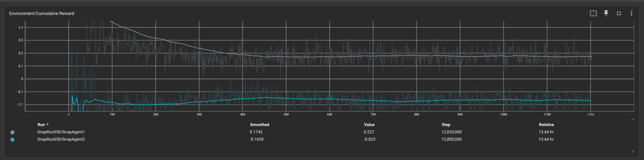Select the SnapRun050/SnapAgent2 run row

pyautogui.click(x=61, y=139)
